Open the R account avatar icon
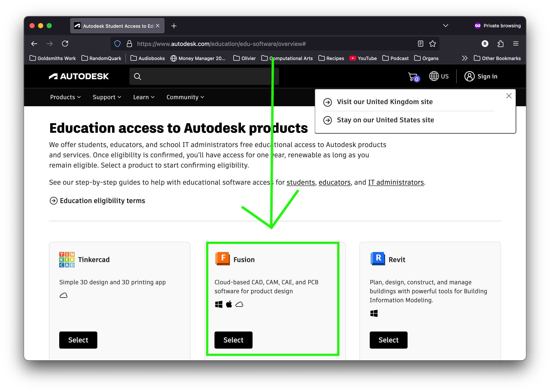550x392 pixels. point(485,44)
